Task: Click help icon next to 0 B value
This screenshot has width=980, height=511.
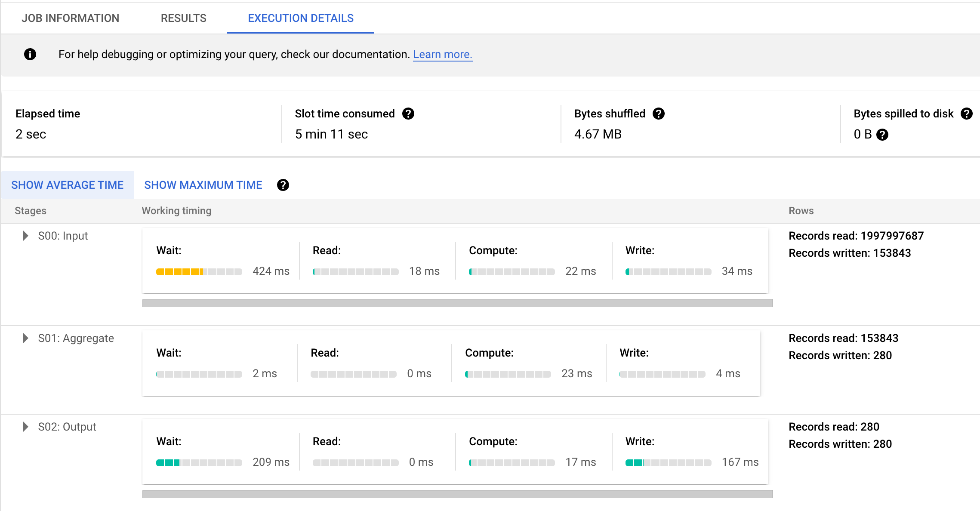Action: click(882, 135)
